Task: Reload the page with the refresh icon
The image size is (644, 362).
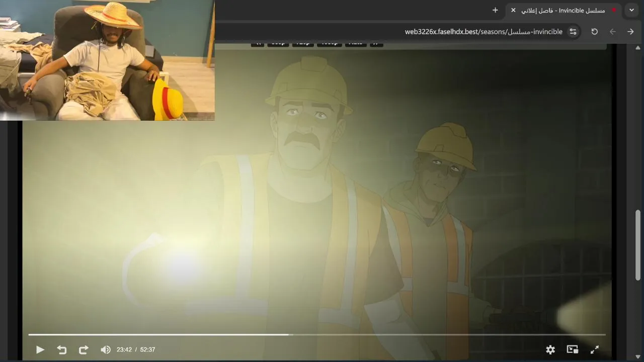Action: [594, 32]
